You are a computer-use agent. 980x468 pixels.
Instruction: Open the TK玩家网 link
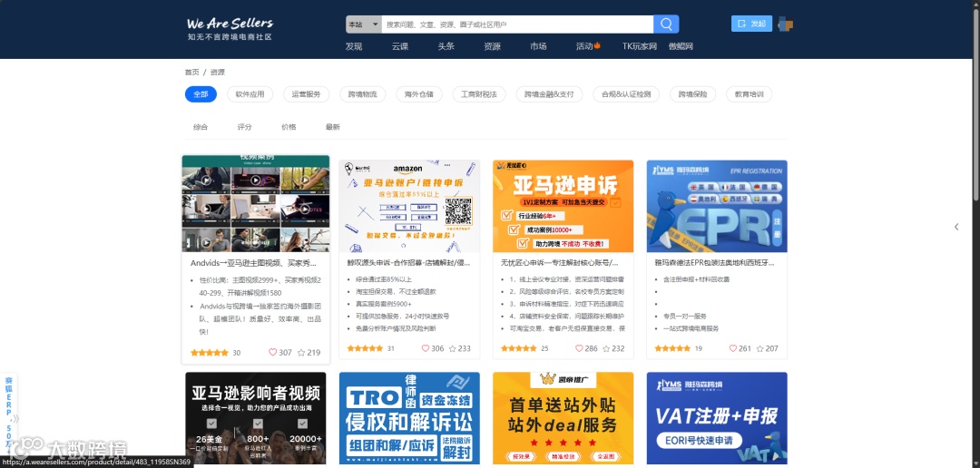pyautogui.click(x=640, y=46)
